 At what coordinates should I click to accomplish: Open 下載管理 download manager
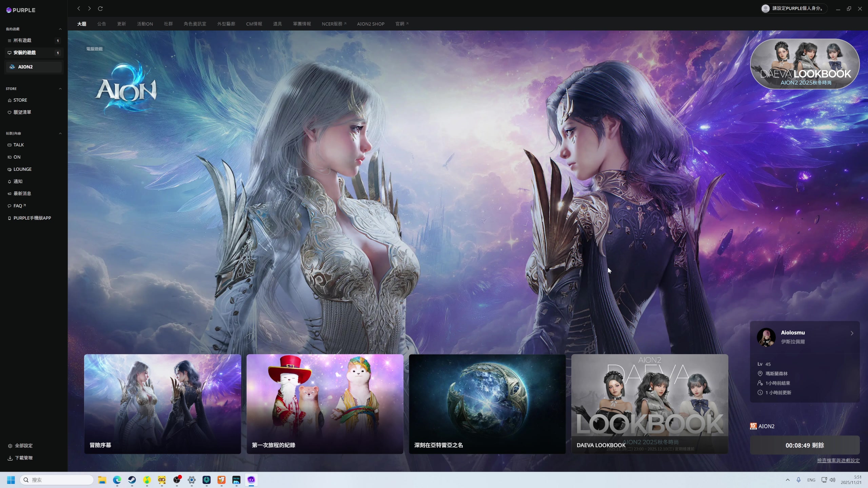coord(23,458)
